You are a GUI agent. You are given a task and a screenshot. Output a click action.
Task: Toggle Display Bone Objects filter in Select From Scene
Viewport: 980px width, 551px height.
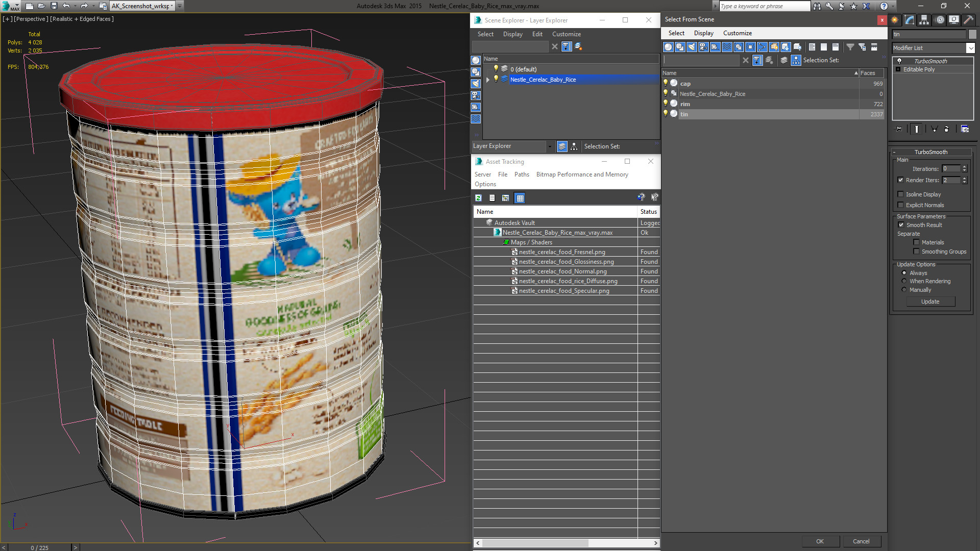[762, 47]
